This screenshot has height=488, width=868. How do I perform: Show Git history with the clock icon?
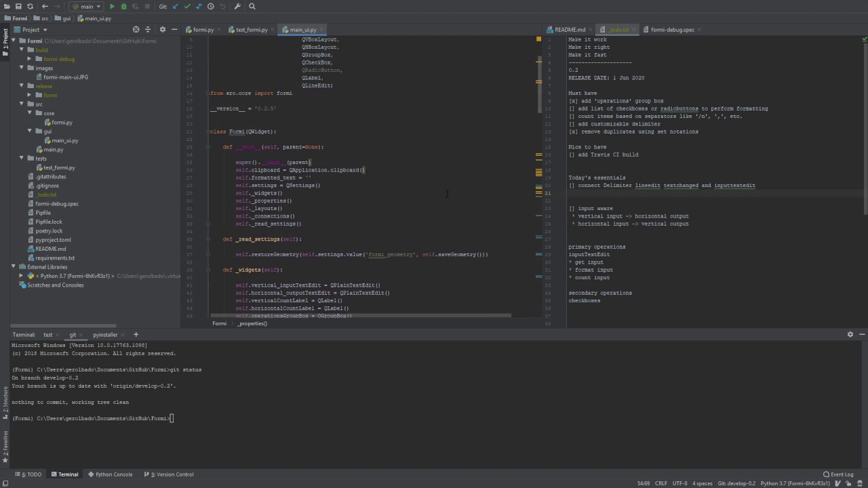[x=210, y=6]
